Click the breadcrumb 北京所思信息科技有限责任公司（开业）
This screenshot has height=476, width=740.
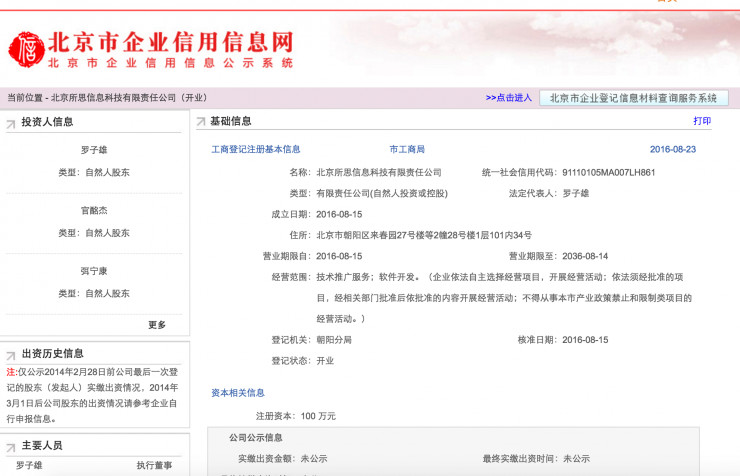coord(129,98)
